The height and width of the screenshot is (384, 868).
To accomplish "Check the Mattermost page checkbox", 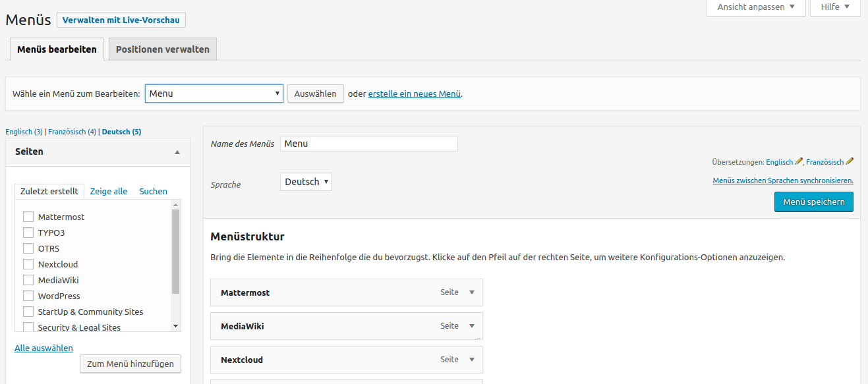I will (28, 217).
